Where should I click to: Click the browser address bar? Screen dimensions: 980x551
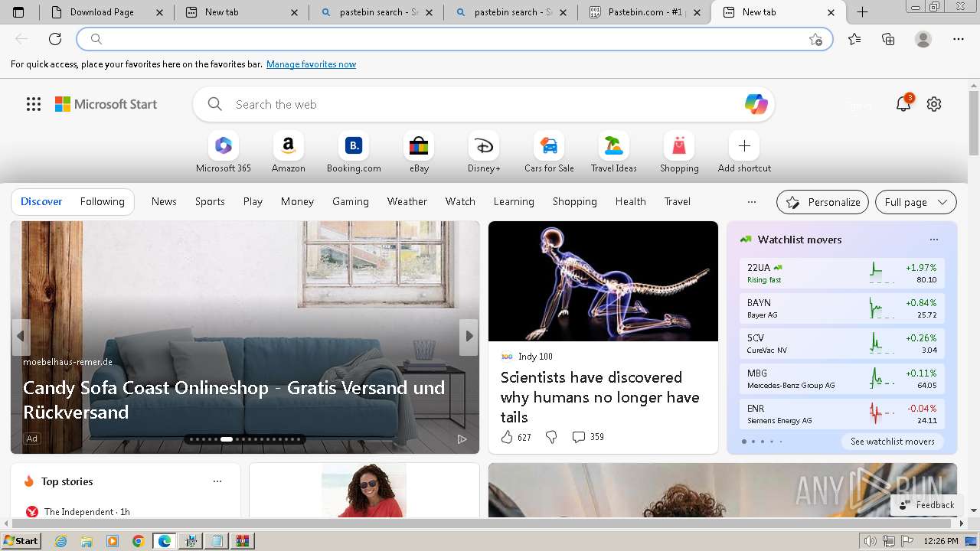[455, 39]
